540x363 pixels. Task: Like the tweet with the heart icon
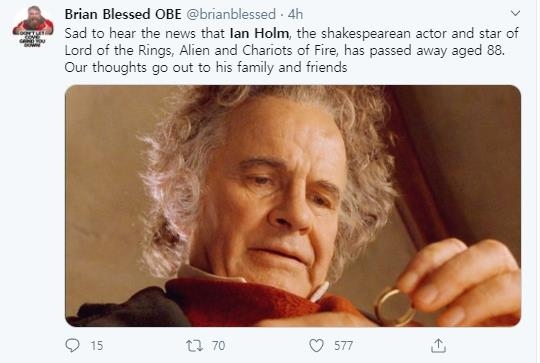[x=316, y=345]
